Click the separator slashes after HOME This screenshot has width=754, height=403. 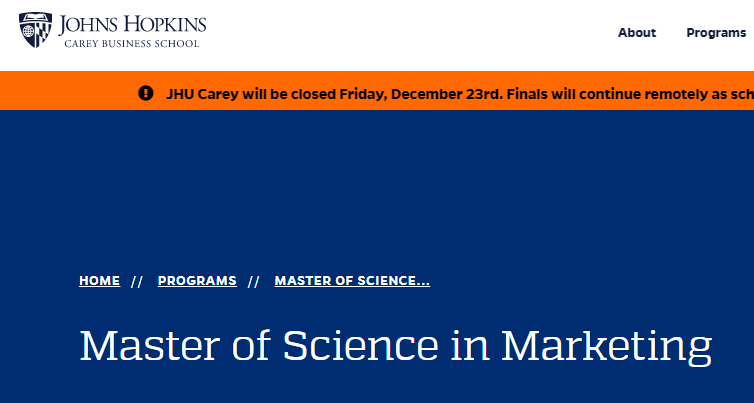click(137, 281)
